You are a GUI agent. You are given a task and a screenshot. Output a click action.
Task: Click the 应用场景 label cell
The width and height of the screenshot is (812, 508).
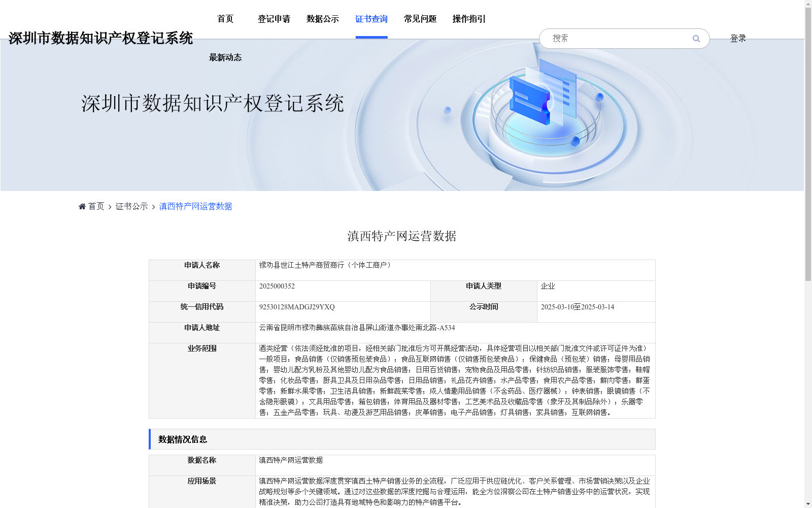coord(202,492)
